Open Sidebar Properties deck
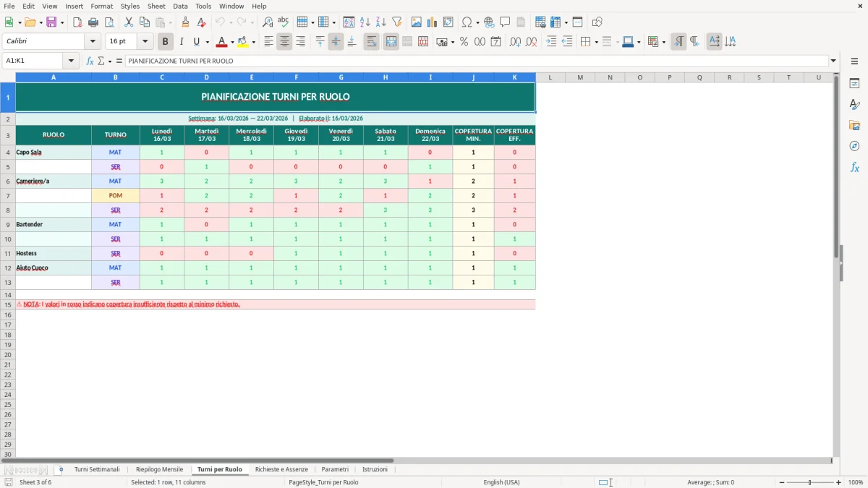868x488 pixels. tap(854, 84)
